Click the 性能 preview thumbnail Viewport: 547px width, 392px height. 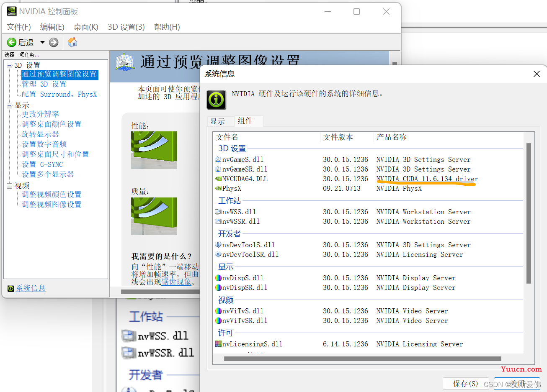[x=154, y=150]
